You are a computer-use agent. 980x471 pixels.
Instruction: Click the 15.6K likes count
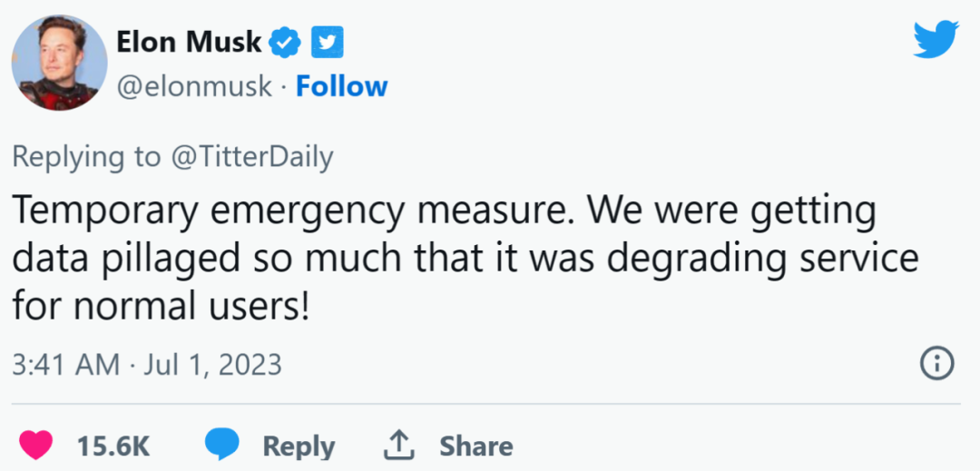(113, 446)
